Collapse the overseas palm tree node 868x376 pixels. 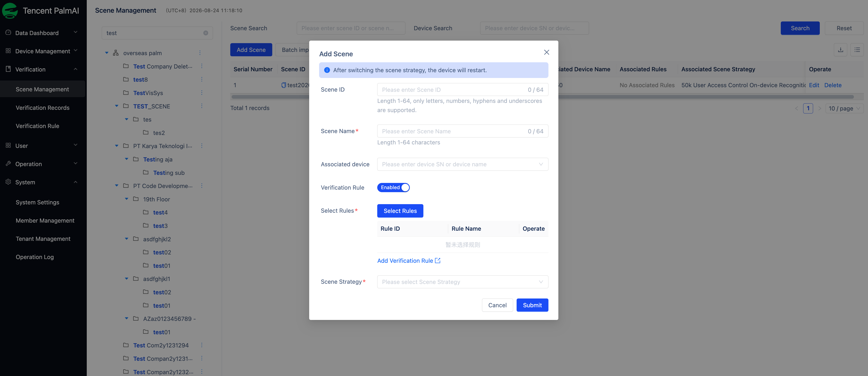click(107, 53)
